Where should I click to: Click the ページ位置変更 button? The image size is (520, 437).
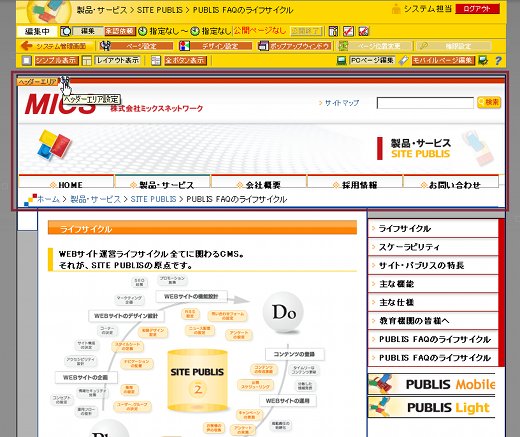click(380, 46)
